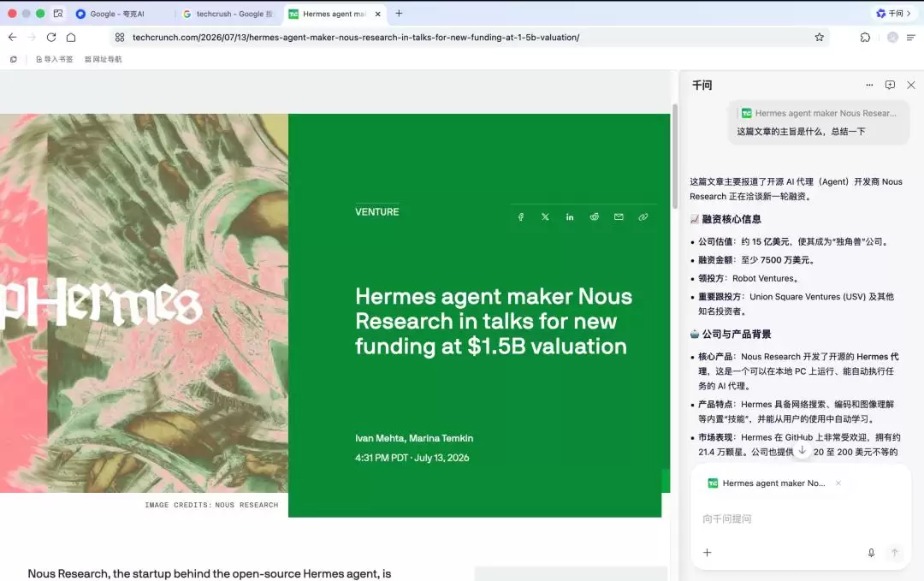This screenshot has height=581, width=924.
Task: Click the 领投方: Robot Ventures line
Action: click(749, 278)
